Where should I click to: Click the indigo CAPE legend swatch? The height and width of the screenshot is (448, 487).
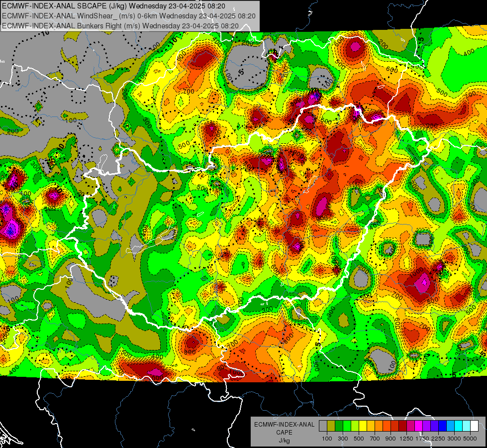click(434, 426)
